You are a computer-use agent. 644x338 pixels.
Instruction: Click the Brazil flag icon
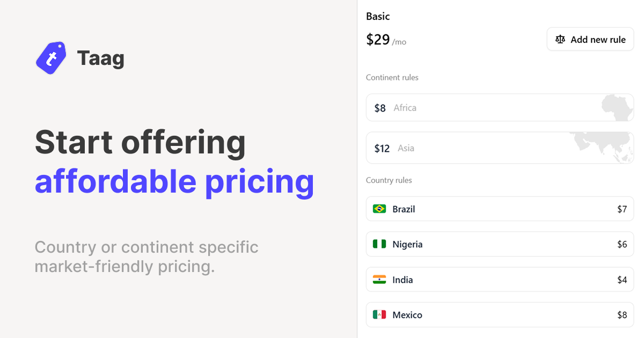point(379,209)
